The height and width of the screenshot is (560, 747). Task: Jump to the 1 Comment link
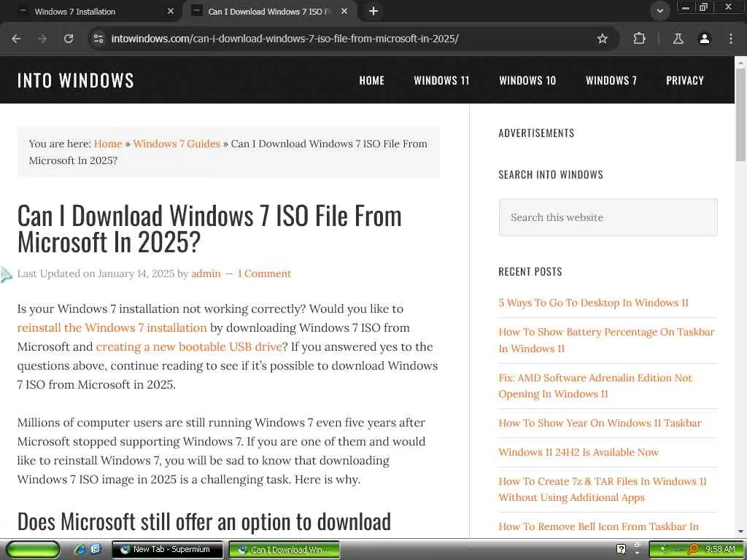click(264, 273)
